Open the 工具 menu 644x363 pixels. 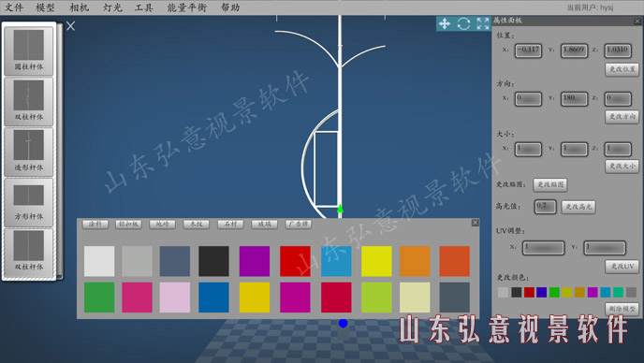[x=144, y=7]
